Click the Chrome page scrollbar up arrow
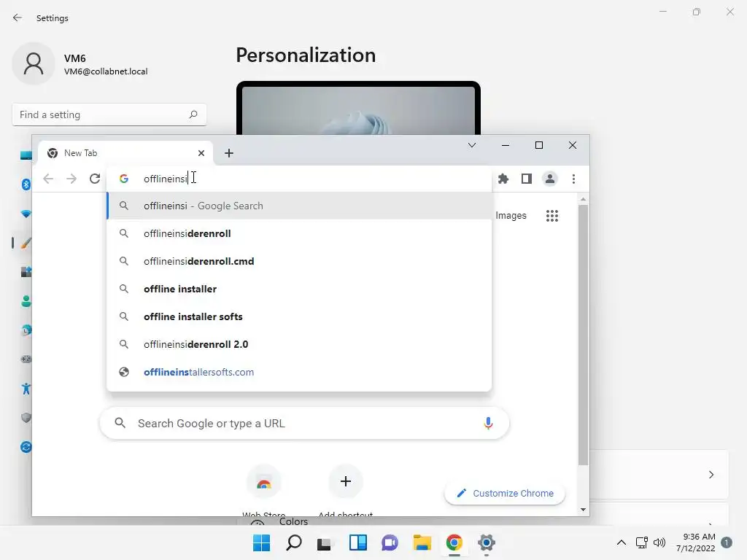 pos(583,199)
